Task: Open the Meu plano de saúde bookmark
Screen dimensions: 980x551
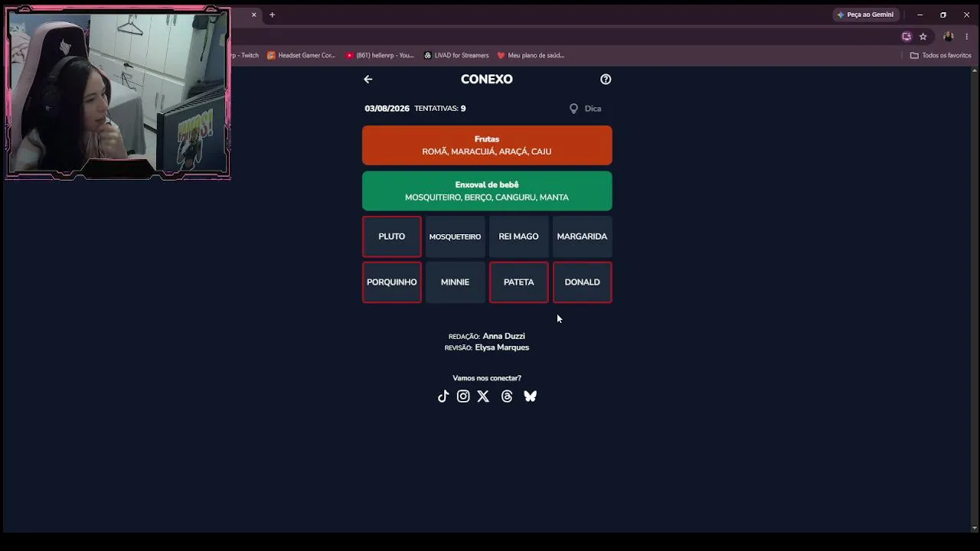Action: (x=531, y=56)
